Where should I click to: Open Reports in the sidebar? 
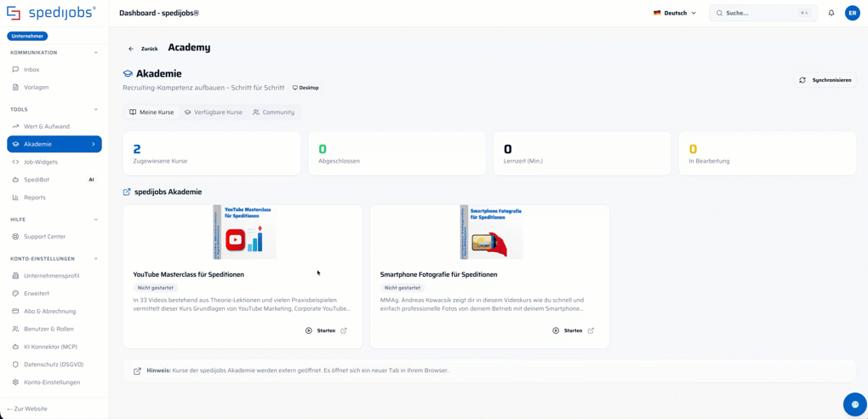pyautogui.click(x=54, y=198)
